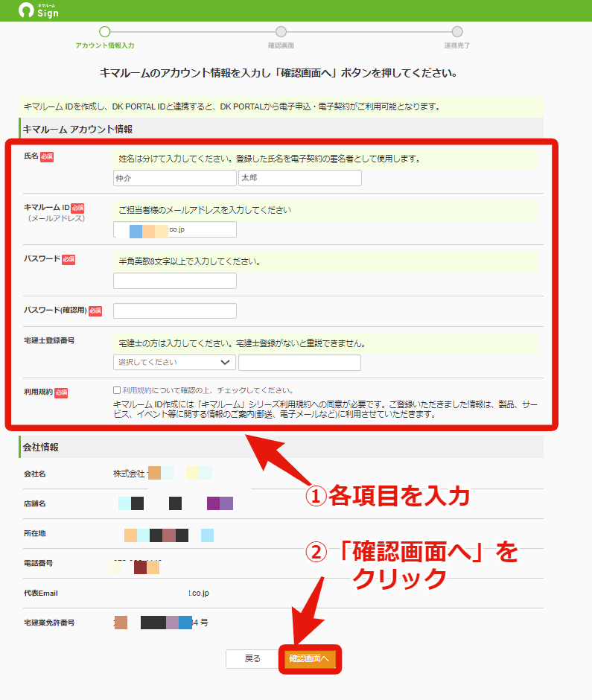The height and width of the screenshot is (700, 592).
Task: Click the 連携完了 step label
Action: pos(456,45)
